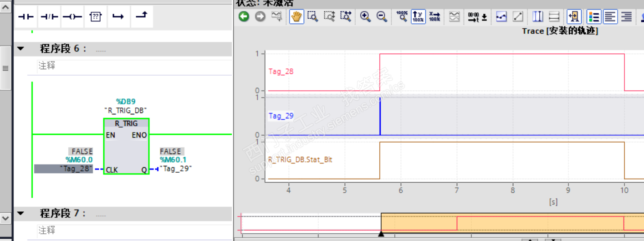The image size is (644, 241).
Task: Select the Tag_29 legend entry in chart
Action: coord(281,116)
